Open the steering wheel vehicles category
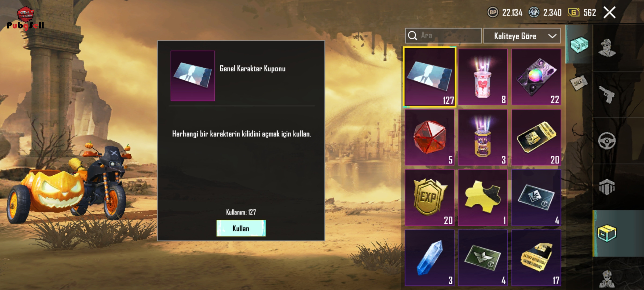 tap(607, 141)
